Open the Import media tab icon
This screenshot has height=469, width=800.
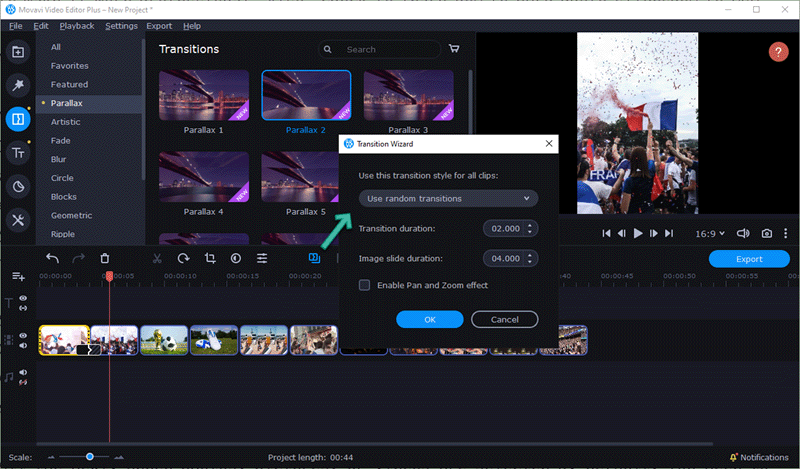click(x=18, y=52)
